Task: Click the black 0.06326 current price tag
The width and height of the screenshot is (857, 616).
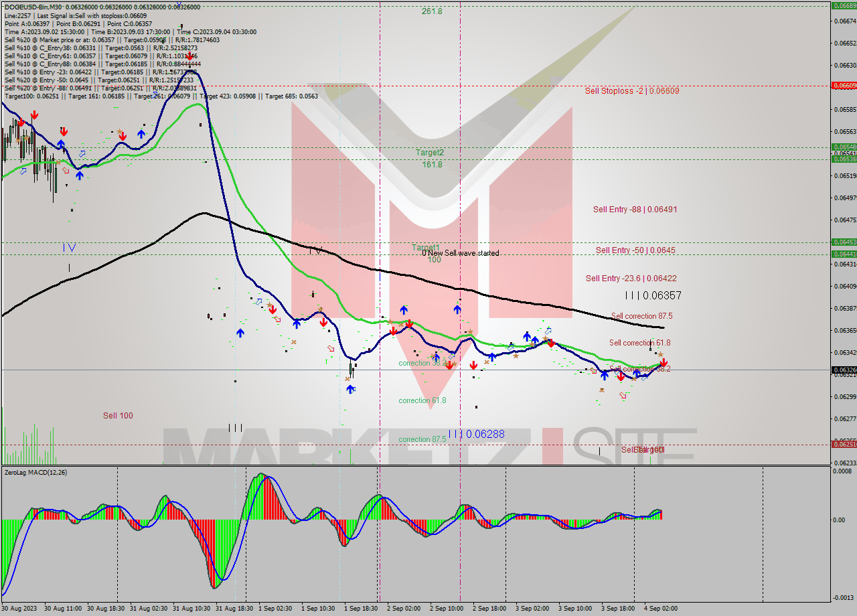Action: click(843, 370)
